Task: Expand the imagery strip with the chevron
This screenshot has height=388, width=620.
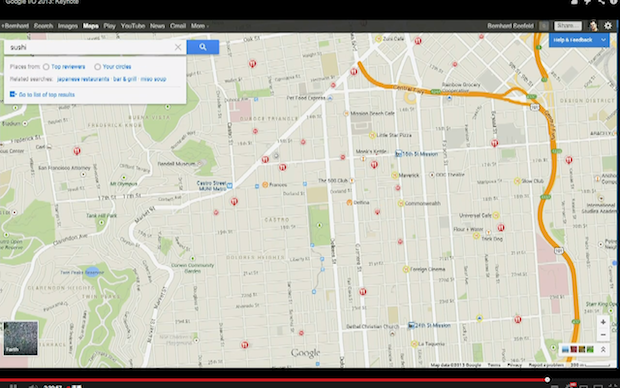Action: pos(603,349)
